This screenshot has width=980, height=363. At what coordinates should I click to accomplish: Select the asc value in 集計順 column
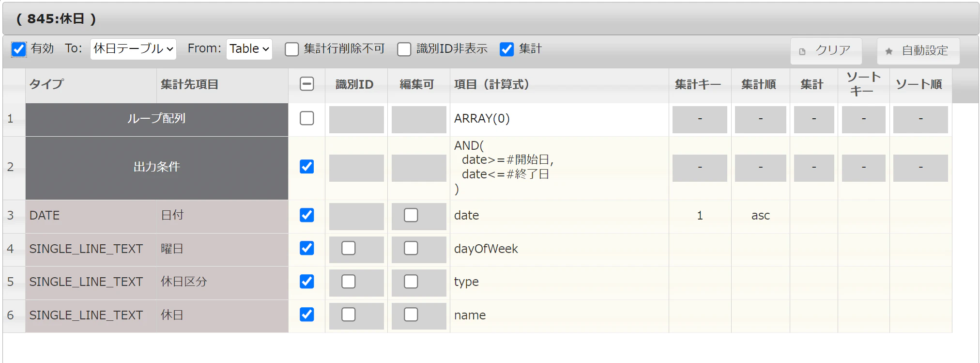(760, 216)
